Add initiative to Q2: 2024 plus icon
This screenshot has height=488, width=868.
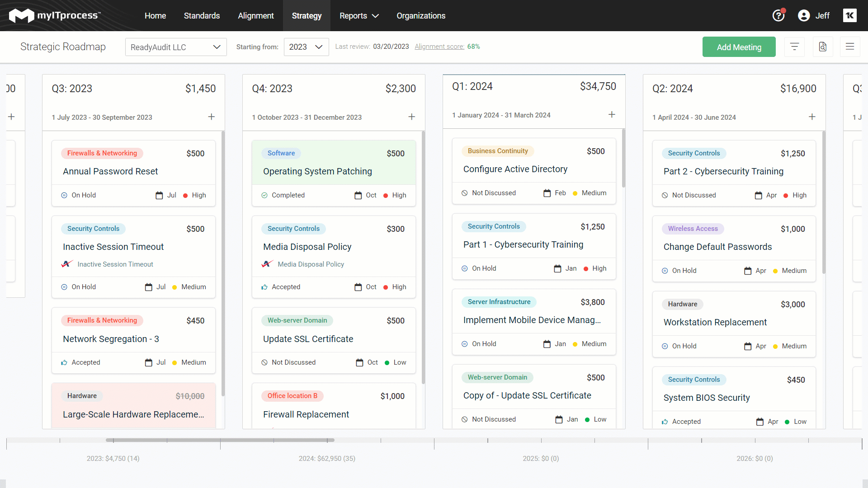[812, 117]
